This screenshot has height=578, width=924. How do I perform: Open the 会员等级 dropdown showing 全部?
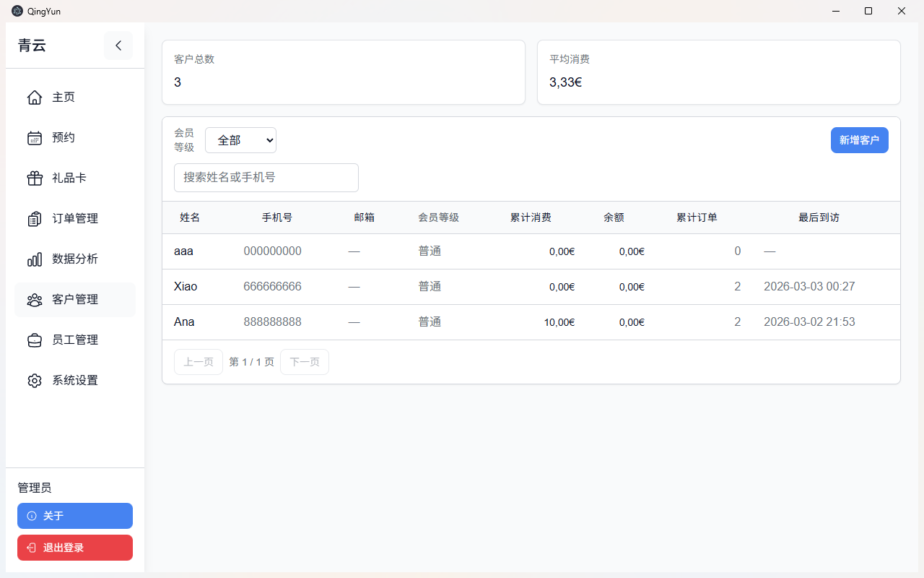(240, 140)
